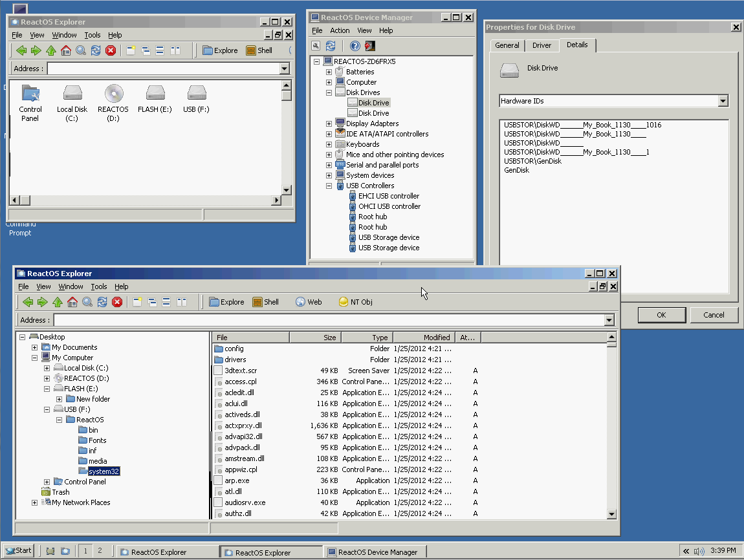Toggle the NT Obj view in Explorer
Viewport: 744px width, 560px height.
(x=355, y=301)
